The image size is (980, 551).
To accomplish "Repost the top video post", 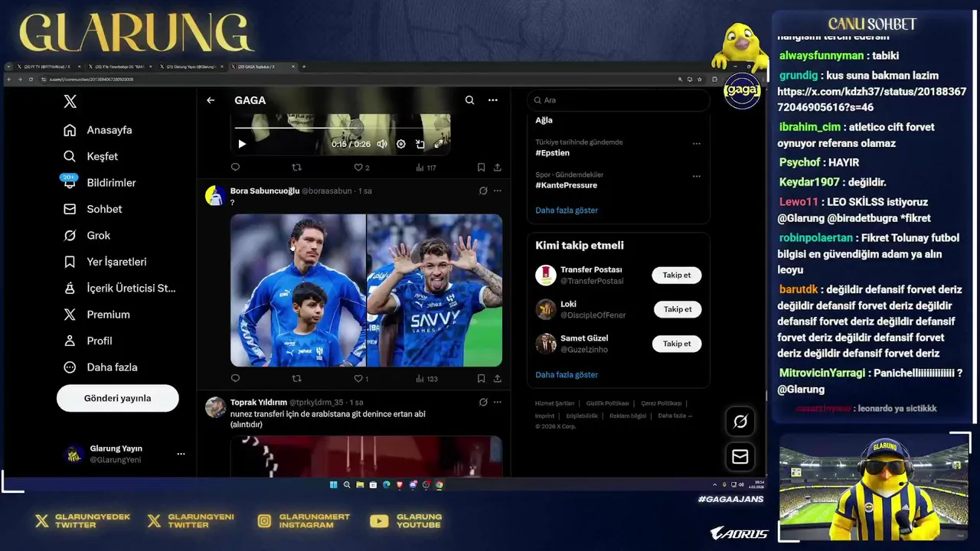I will tap(297, 168).
